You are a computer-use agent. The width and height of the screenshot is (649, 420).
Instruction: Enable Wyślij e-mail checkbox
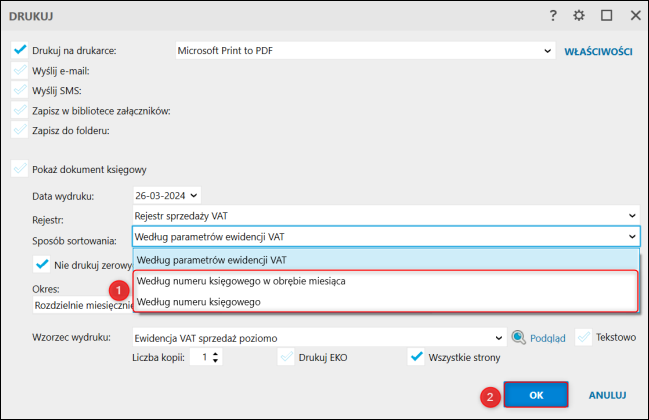[x=19, y=70]
